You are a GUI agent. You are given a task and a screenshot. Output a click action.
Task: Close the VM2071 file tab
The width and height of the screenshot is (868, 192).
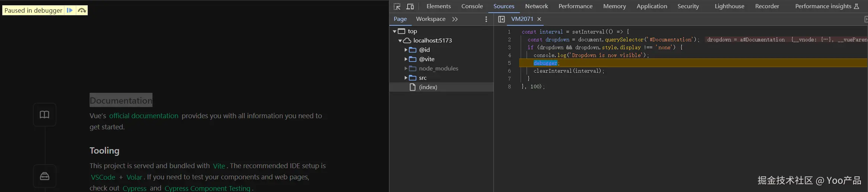539,19
